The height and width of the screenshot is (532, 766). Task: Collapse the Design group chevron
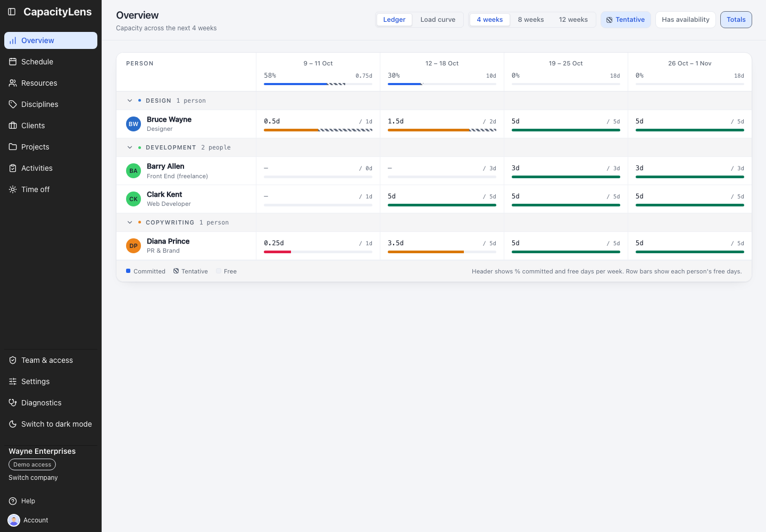pyautogui.click(x=130, y=101)
